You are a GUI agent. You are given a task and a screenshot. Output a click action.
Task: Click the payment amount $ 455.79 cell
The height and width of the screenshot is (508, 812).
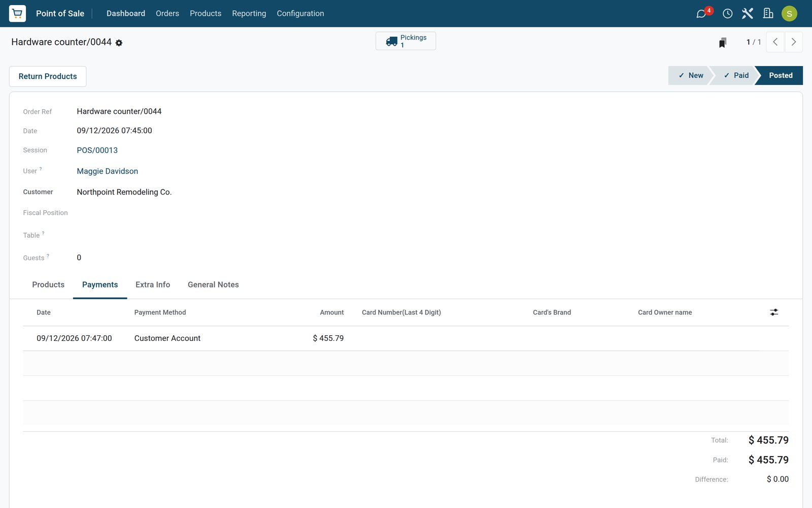(328, 338)
